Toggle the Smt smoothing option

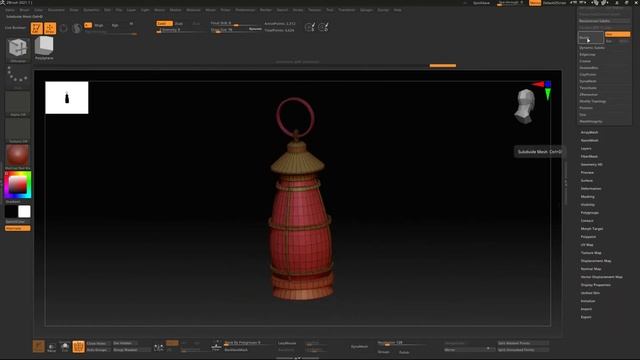tap(617, 34)
